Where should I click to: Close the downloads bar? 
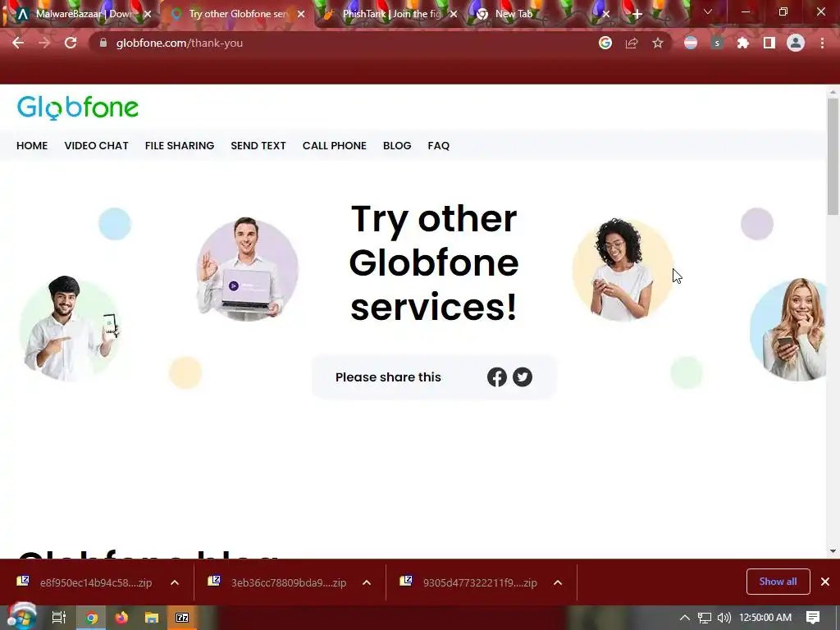(825, 582)
